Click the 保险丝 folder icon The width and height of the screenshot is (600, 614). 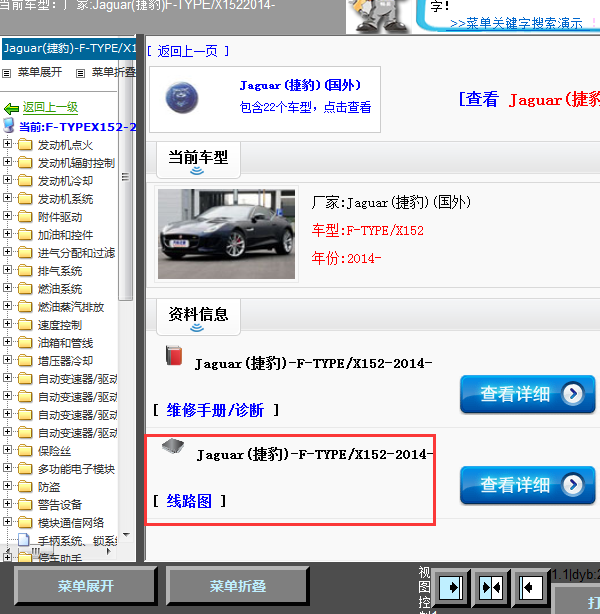tap(25, 451)
